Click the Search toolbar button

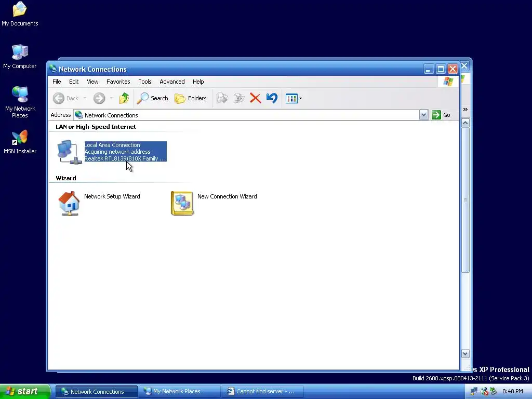coord(152,98)
